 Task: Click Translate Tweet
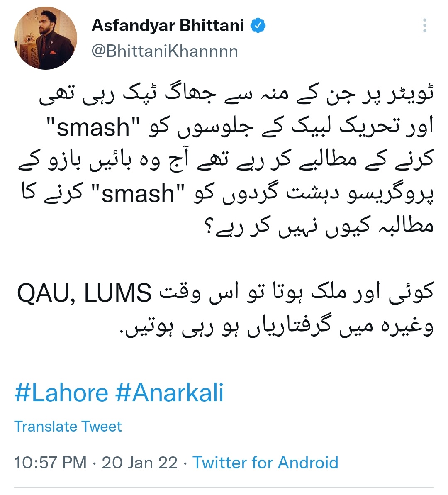tap(68, 427)
